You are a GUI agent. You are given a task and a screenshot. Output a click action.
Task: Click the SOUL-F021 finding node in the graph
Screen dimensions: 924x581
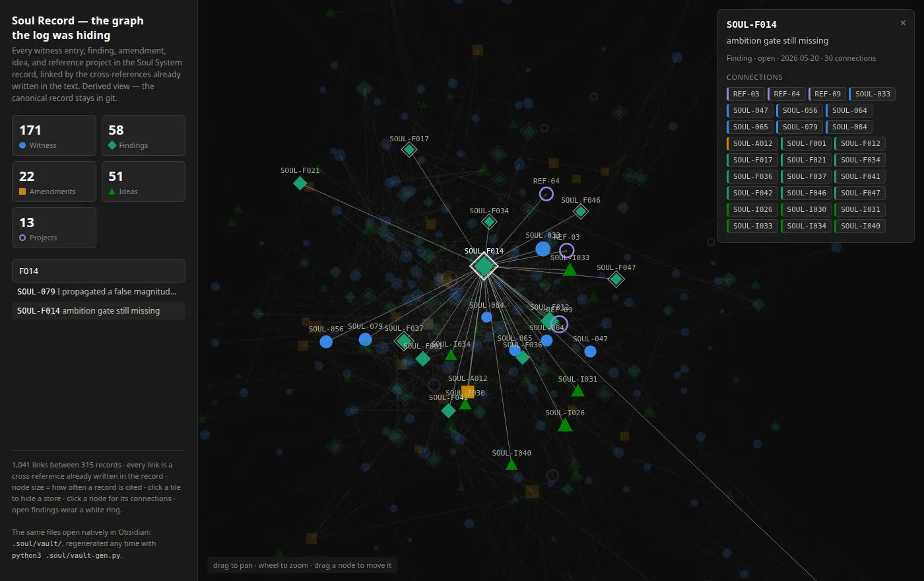(x=300, y=183)
